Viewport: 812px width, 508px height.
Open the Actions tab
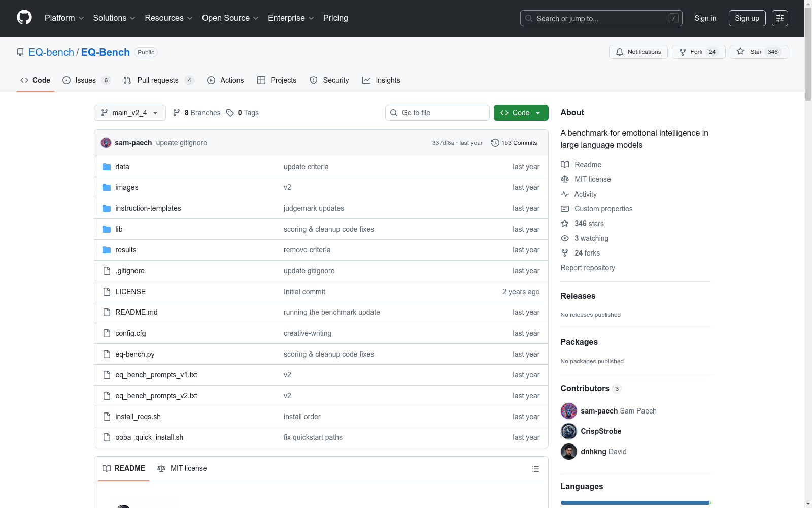coord(225,80)
